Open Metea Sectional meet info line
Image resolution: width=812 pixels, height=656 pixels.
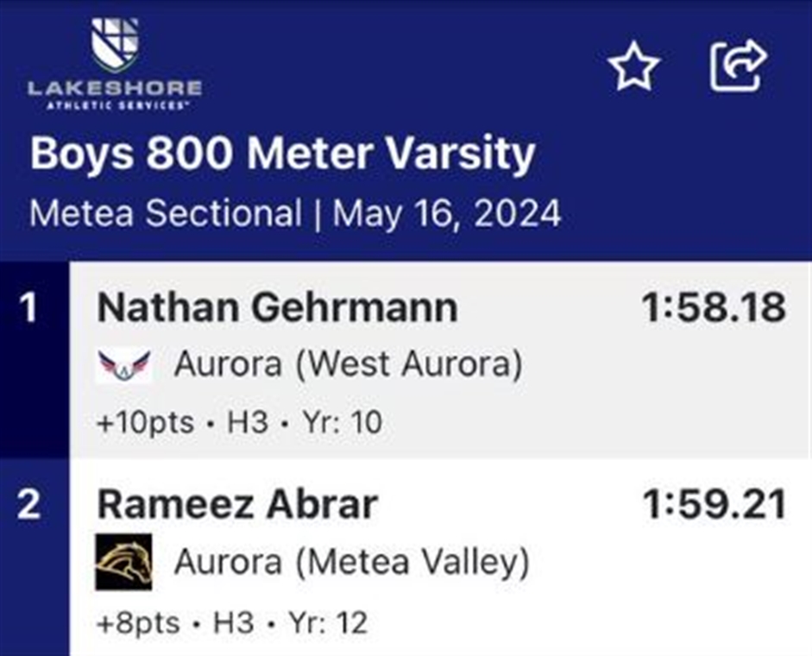coord(295,213)
